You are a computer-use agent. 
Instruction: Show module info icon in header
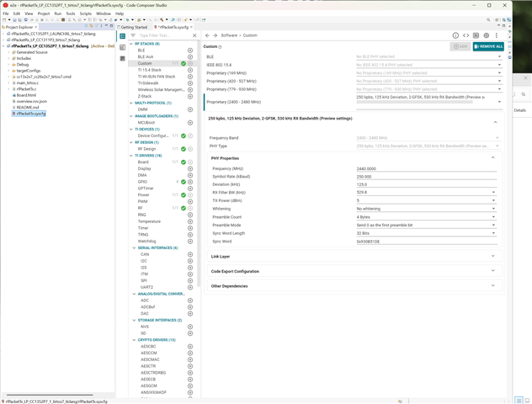point(455,35)
